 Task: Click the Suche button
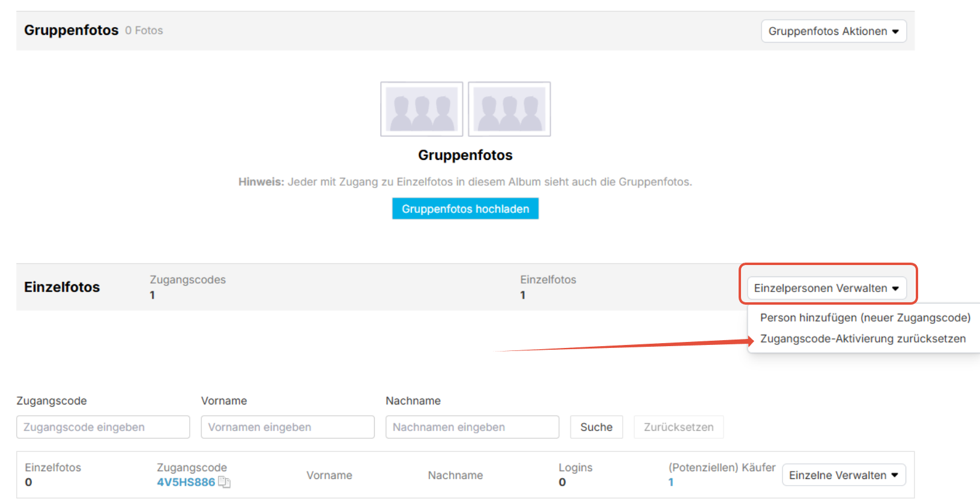coord(596,427)
